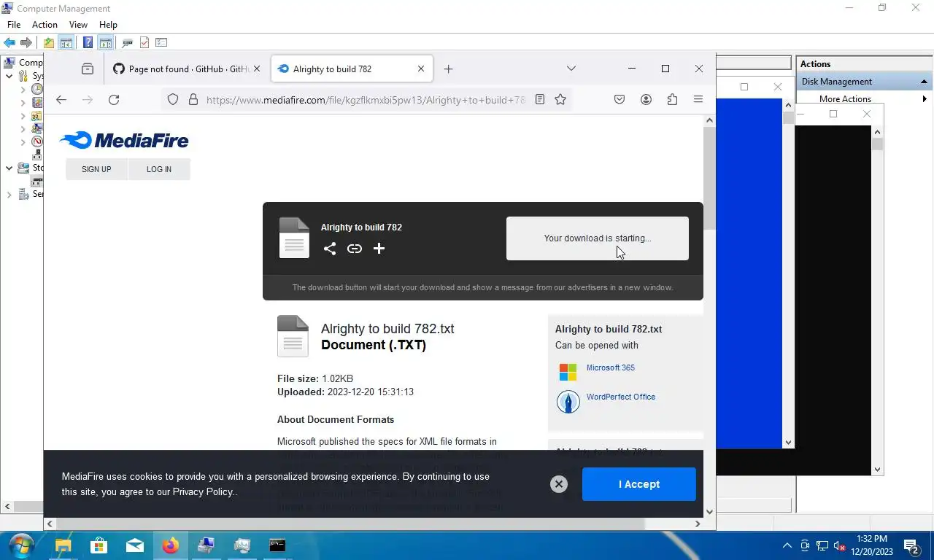934x560 pixels.
Task: Click the I Accept cookies button
Action: pyautogui.click(x=639, y=484)
